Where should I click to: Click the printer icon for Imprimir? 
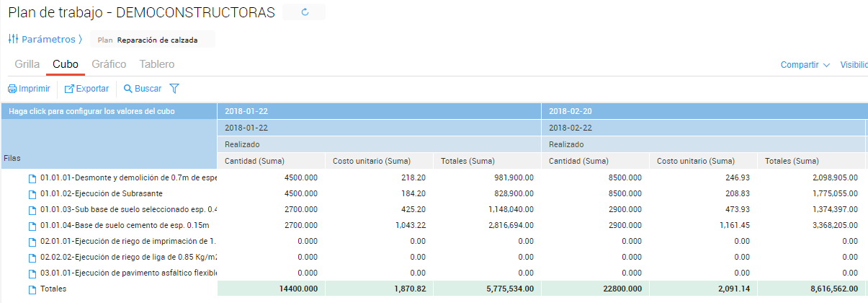(12, 89)
